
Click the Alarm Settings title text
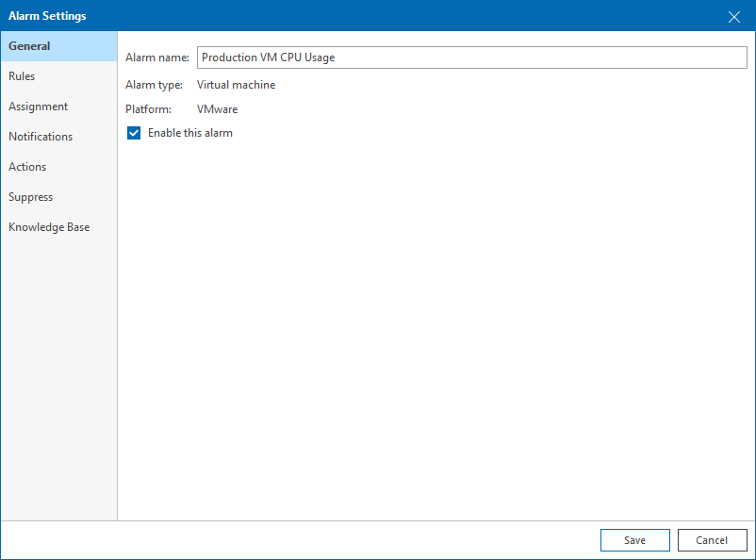[47, 16]
